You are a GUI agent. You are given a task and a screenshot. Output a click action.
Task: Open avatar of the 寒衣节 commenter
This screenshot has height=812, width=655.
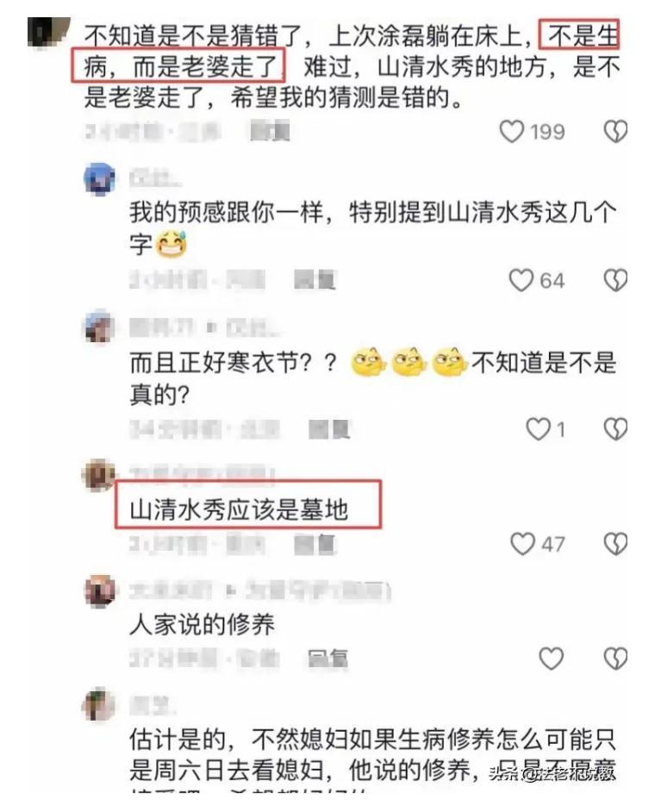[x=99, y=327]
